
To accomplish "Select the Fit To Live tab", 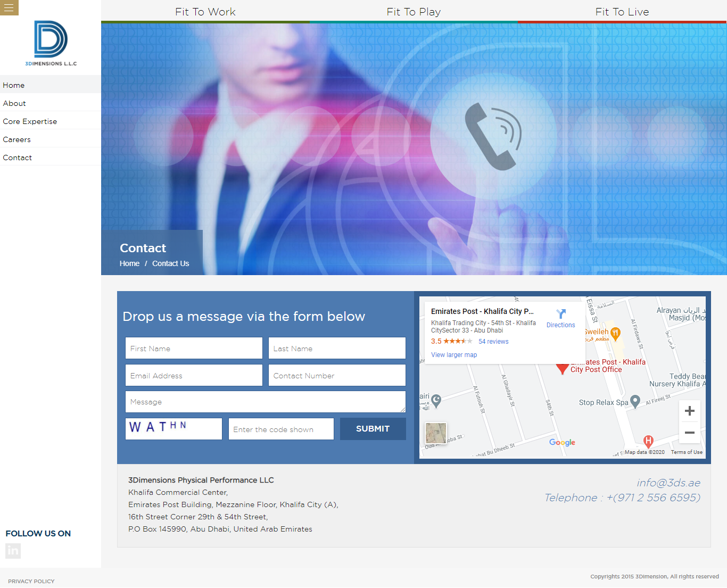I will tap(622, 12).
